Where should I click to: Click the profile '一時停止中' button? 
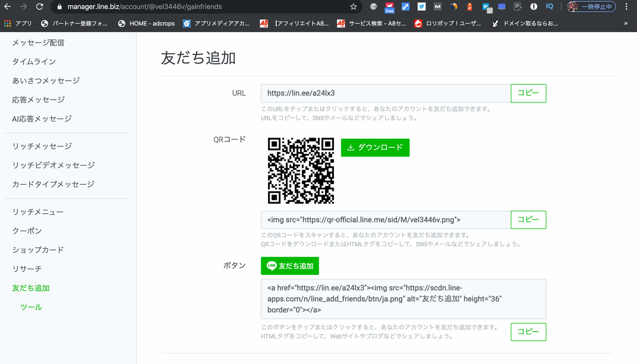(x=591, y=7)
